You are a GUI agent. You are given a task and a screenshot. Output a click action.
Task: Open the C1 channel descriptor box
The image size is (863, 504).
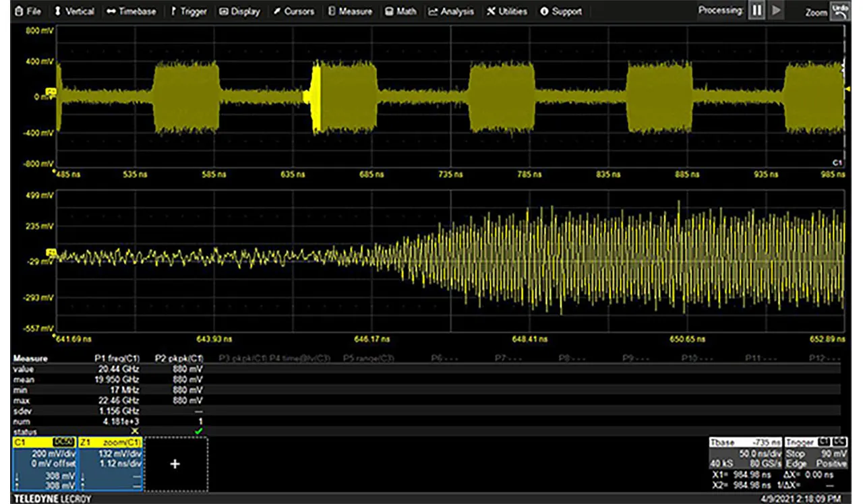(44, 464)
